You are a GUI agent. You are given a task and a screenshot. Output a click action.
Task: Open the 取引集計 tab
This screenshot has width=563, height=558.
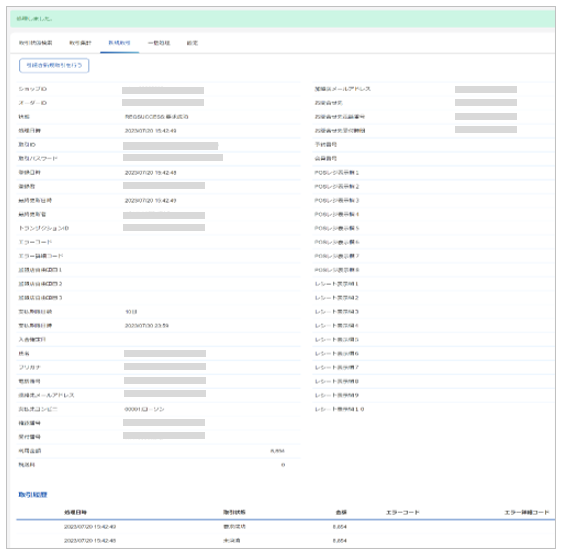click(x=80, y=43)
